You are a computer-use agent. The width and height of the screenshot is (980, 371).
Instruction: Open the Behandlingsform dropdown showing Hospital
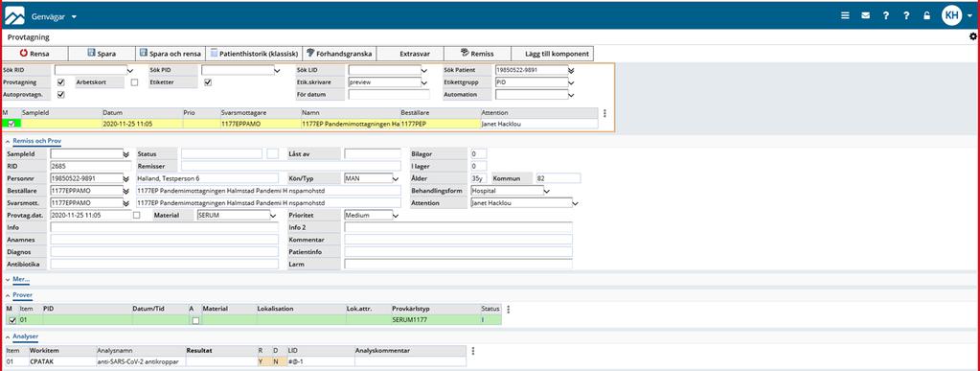point(547,191)
